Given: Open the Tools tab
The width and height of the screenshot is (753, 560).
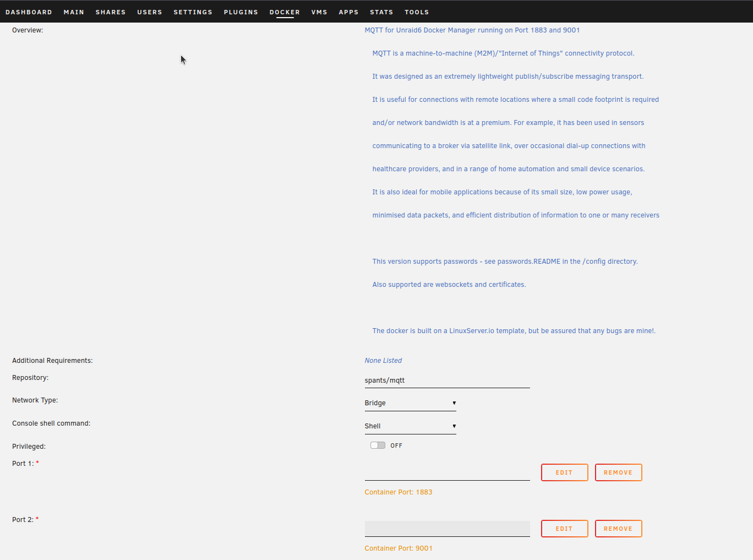Looking at the screenshot, I should [417, 12].
